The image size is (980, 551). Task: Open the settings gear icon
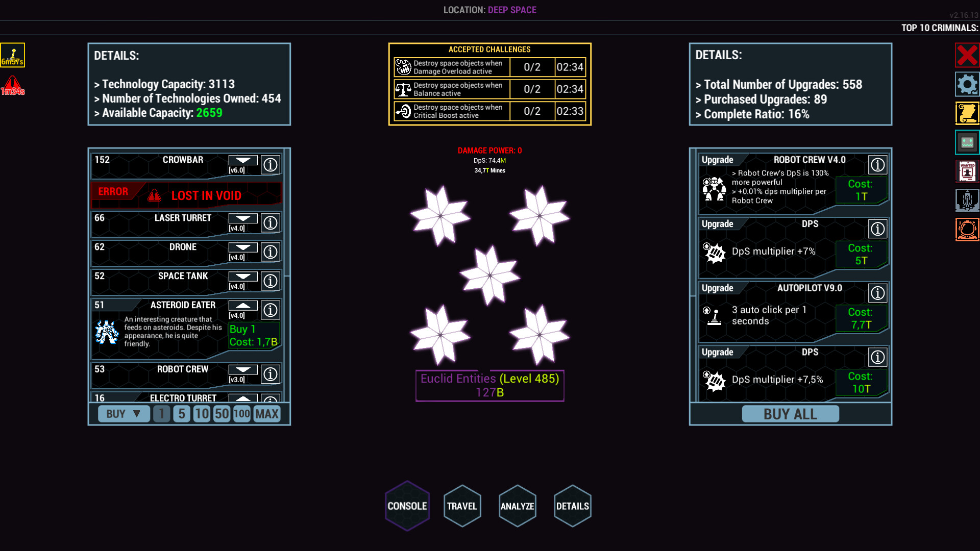click(x=967, y=84)
